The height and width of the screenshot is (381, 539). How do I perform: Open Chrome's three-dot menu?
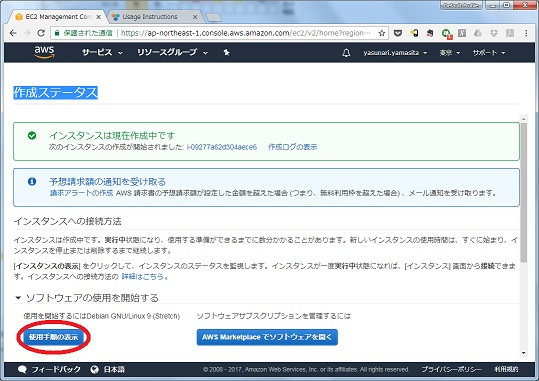[526, 33]
